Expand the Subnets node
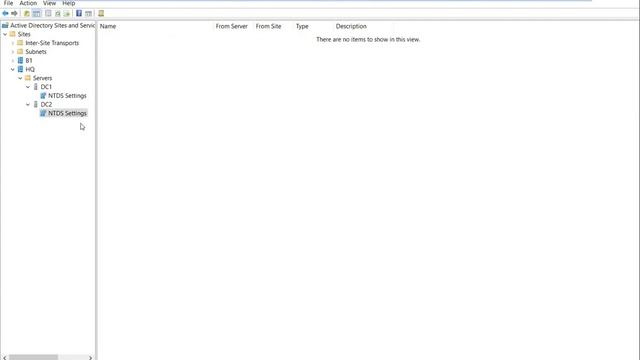This screenshot has height=360, width=640. click(x=13, y=52)
